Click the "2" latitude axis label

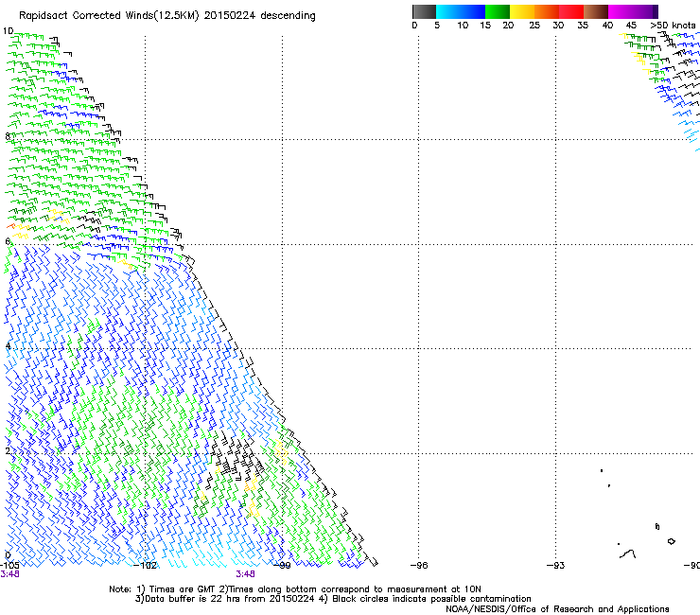8,450
